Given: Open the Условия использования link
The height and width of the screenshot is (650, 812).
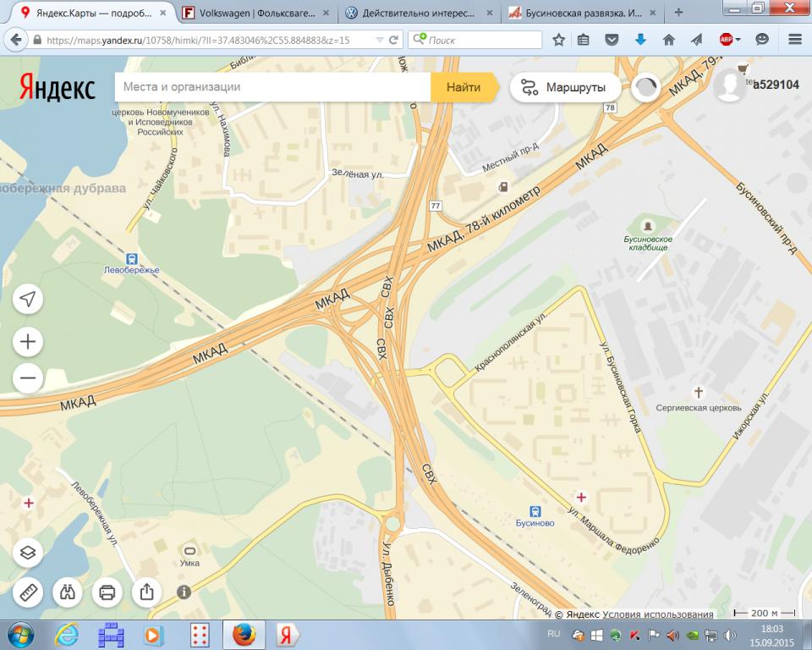Looking at the screenshot, I should click(658, 614).
